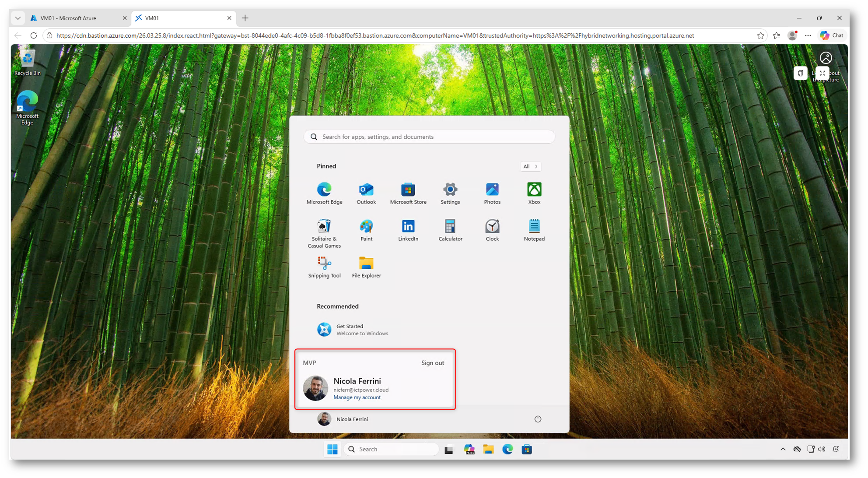Click the power button in Start menu
Viewport: 868px width, 478px height.
pyautogui.click(x=538, y=419)
